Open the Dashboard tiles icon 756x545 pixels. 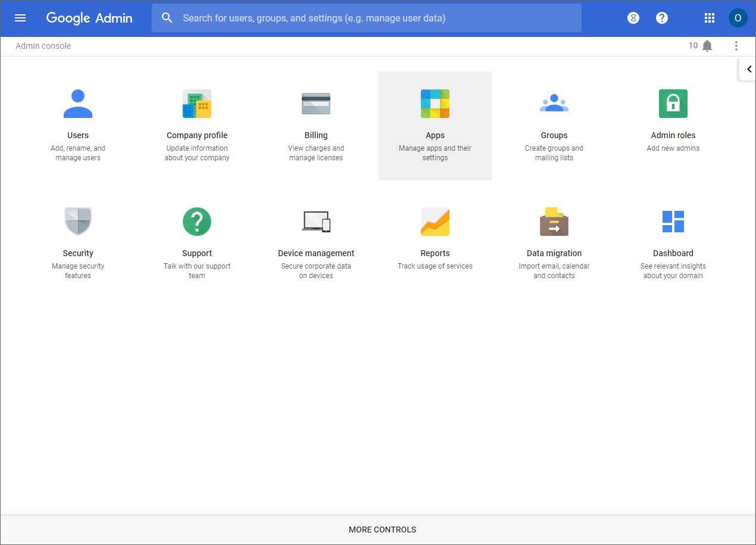(x=673, y=222)
